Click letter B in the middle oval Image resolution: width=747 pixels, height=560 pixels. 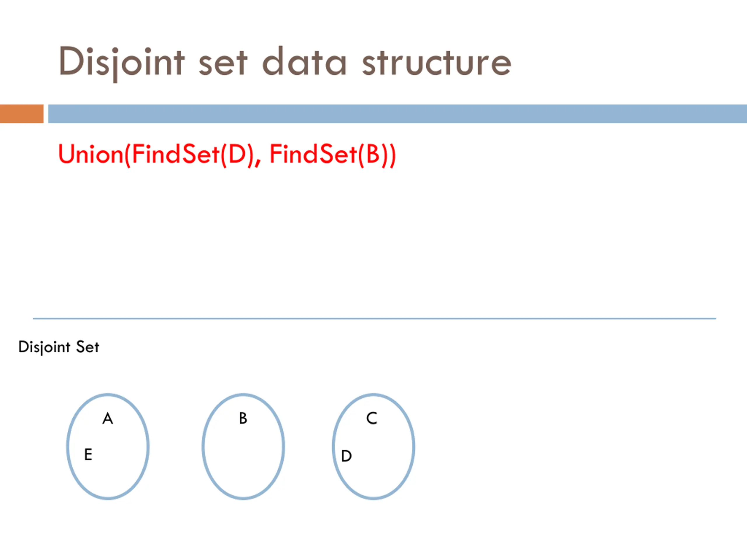[243, 418]
